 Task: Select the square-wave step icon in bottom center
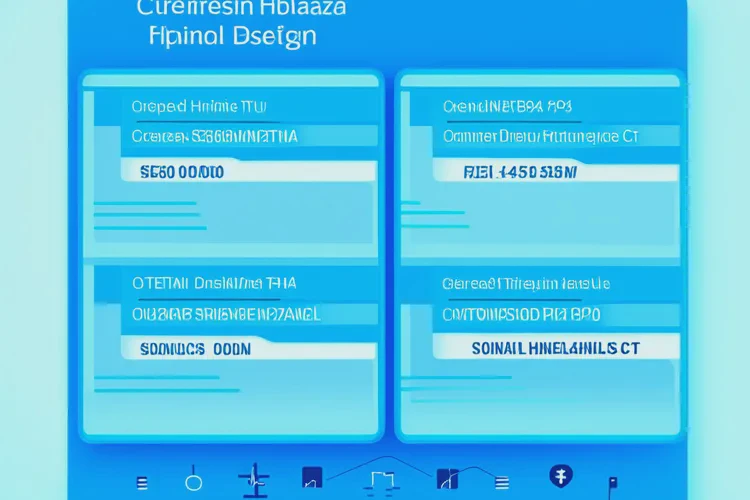click(x=383, y=479)
